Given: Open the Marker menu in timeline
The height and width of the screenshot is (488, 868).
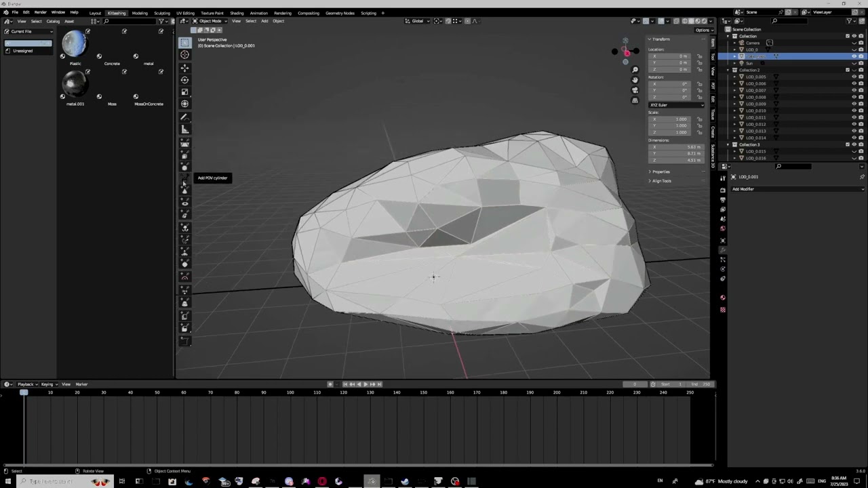Looking at the screenshot, I should (81, 384).
